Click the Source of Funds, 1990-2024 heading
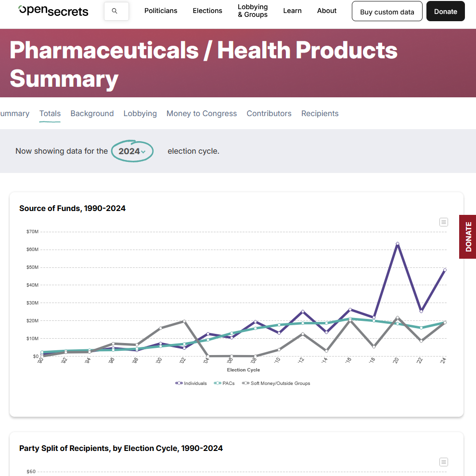 point(72,209)
